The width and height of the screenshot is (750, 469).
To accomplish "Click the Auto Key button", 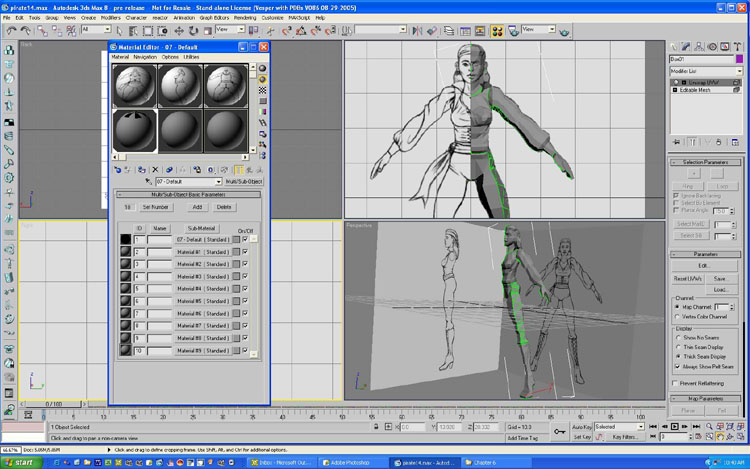I will click(x=582, y=426).
